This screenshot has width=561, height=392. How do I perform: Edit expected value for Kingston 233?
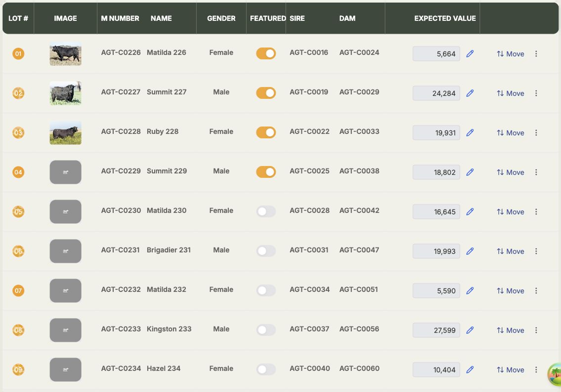click(x=470, y=330)
